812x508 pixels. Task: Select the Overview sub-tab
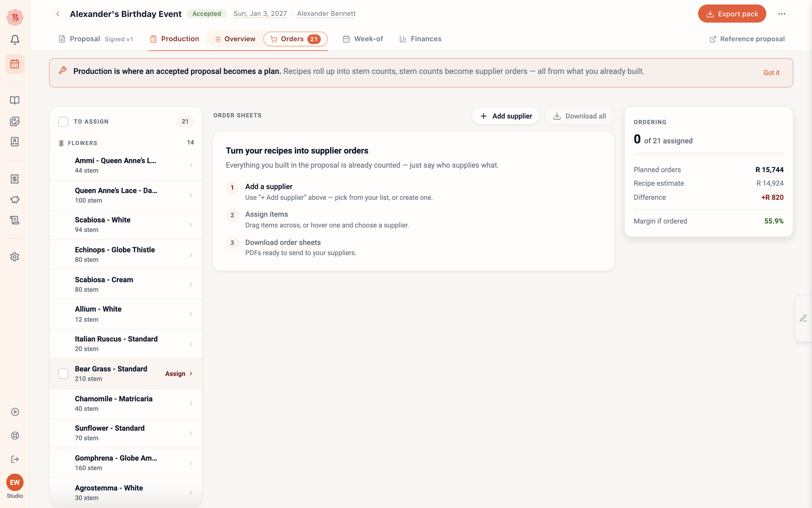point(235,39)
